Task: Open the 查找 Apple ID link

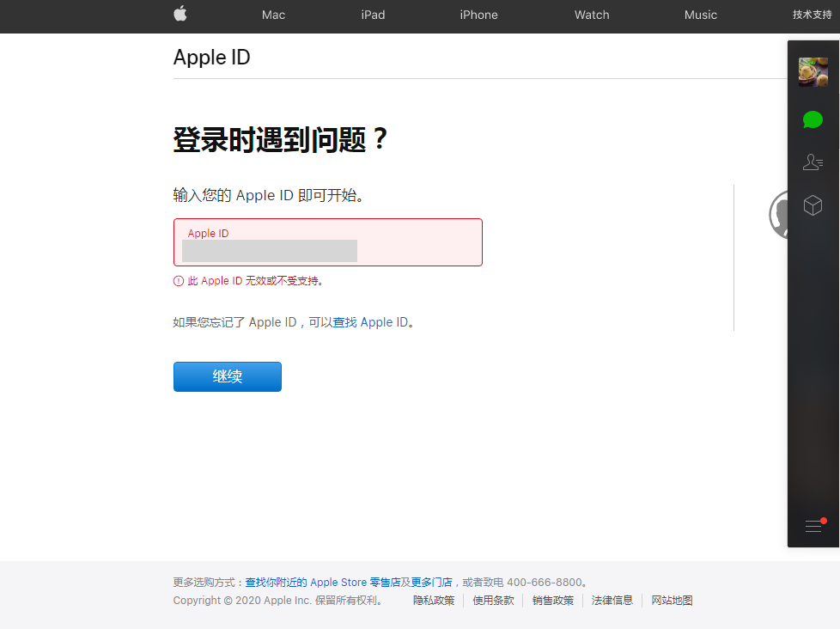Action: (x=370, y=322)
